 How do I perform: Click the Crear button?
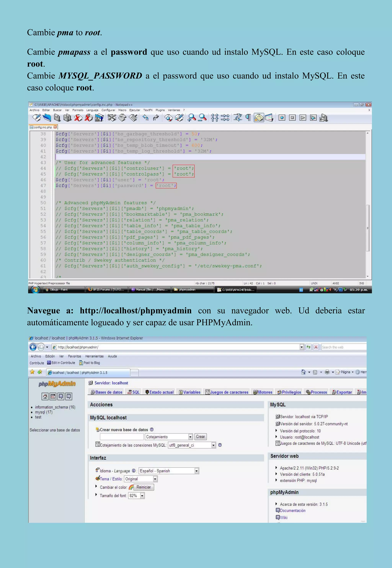click(200, 437)
